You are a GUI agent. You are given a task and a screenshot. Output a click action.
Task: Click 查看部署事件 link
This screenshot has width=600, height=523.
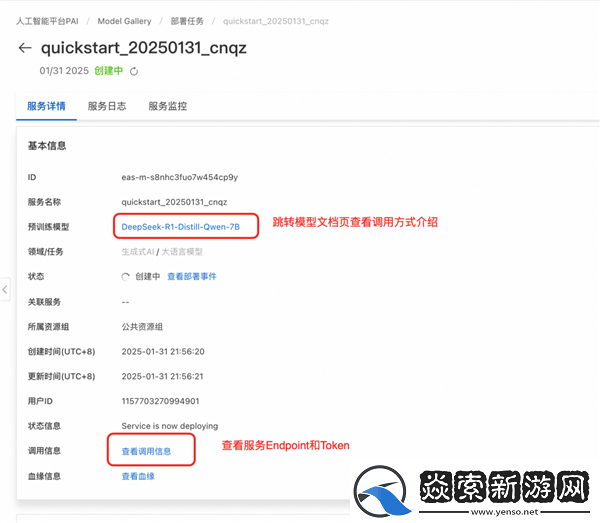[x=192, y=277]
